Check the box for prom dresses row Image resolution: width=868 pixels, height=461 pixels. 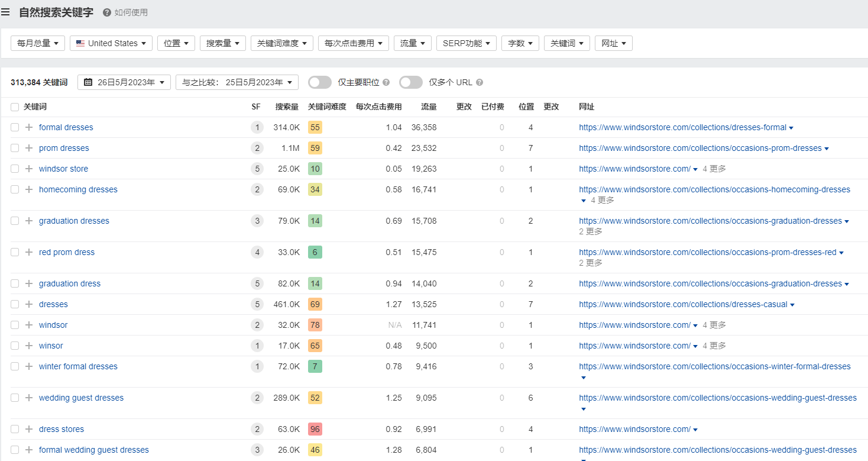(15, 148)
